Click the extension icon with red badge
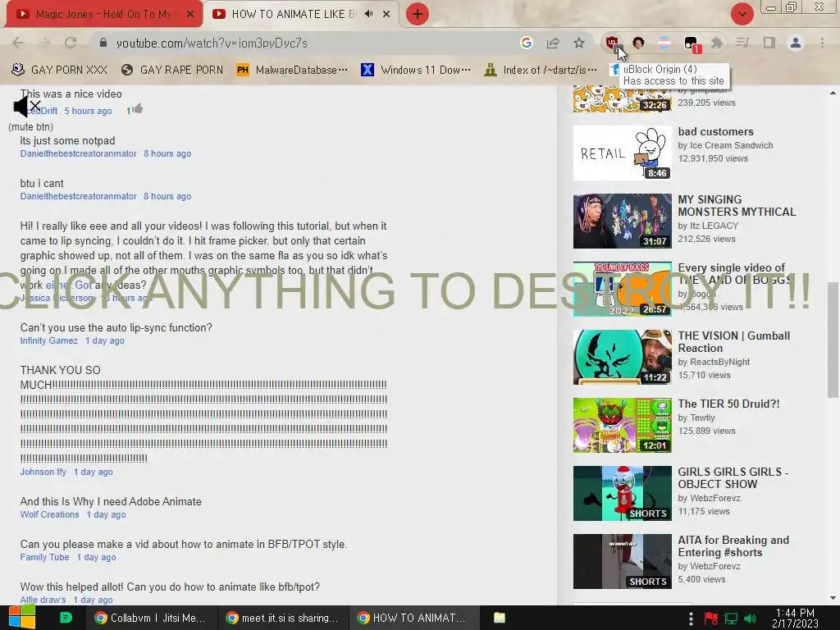Image resolution: width=840 pixels, height=630 pixels. tap(692, 44)
